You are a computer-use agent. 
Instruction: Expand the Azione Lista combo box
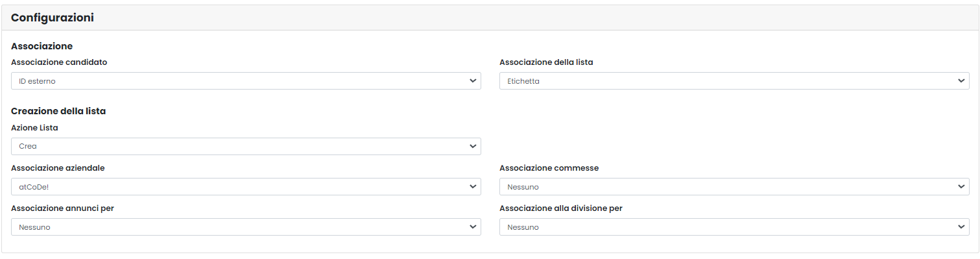point(246,147)
